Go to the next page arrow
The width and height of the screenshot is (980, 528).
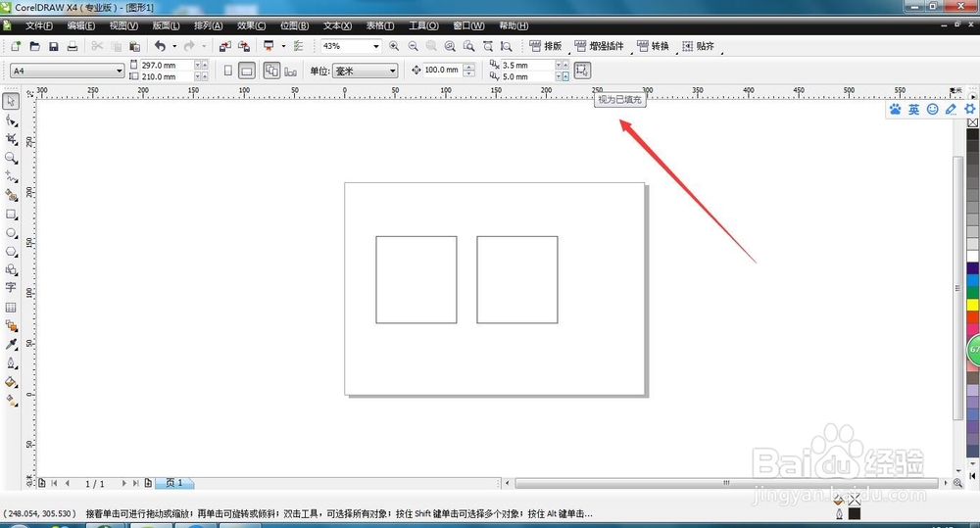pos(123,483)
